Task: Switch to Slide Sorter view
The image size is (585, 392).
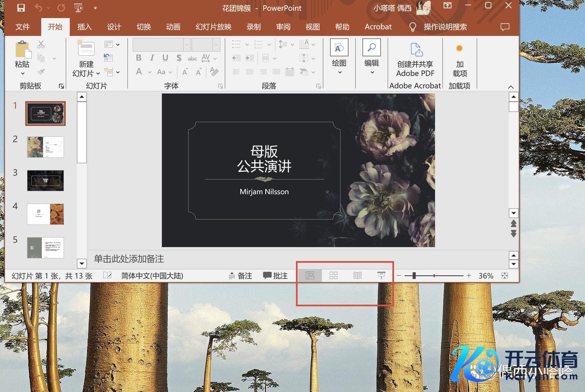Action: click(x=333, y=276)
